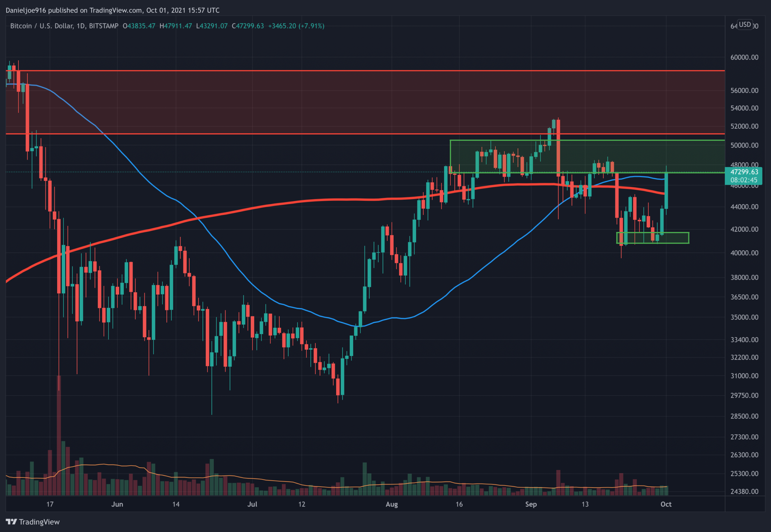The height and width of the screenshot is (532, 771).
Task: Click the 14 date label on time axis
Action: pos(176,504)
